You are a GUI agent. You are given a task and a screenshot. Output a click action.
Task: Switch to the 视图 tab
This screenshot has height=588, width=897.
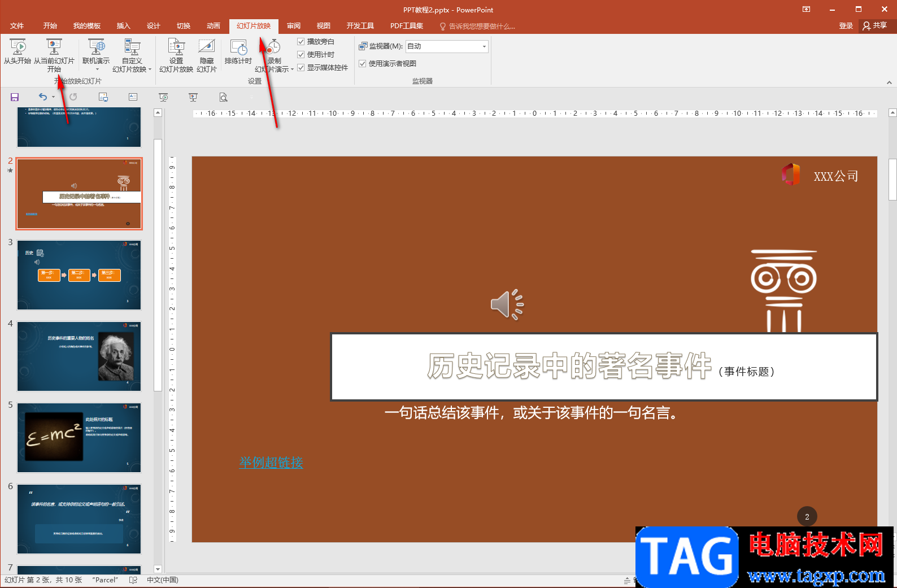(x=324, y=26)
